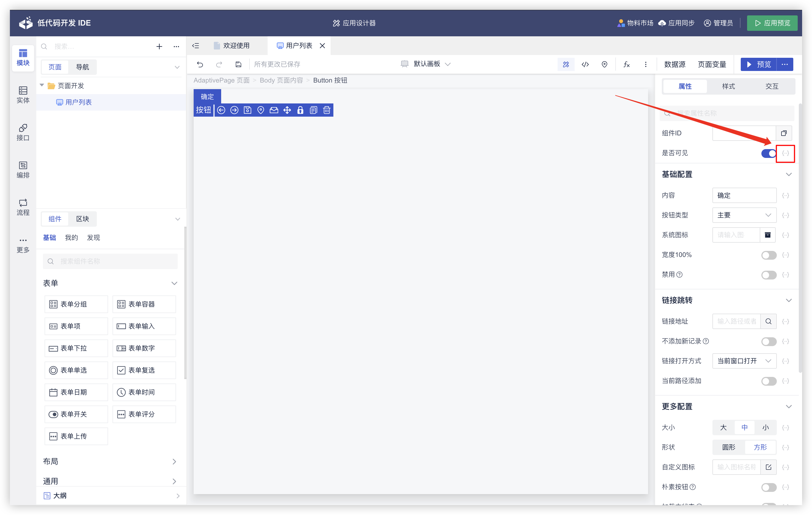Toggle the 是否可见 switch off
This screenshot has height=515, width=812.
tap(769, 154)
